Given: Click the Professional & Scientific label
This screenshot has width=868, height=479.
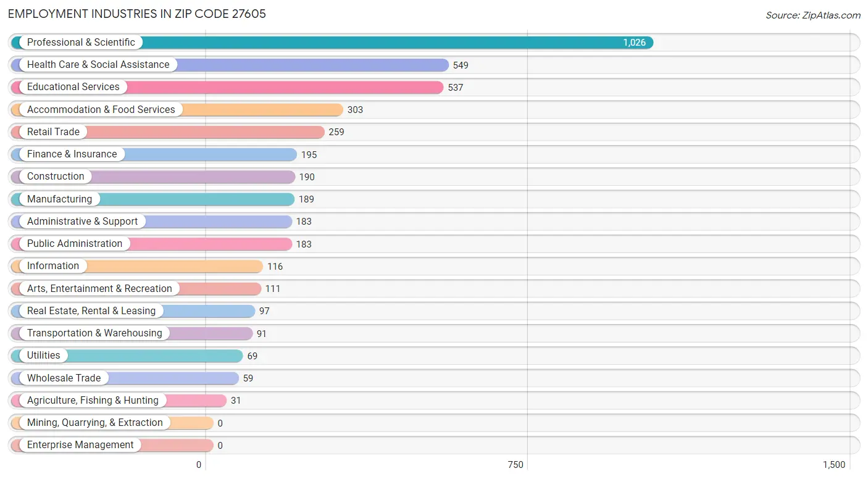Looking at the screenshot, I should pyautogui.click(x=81, y=43).
